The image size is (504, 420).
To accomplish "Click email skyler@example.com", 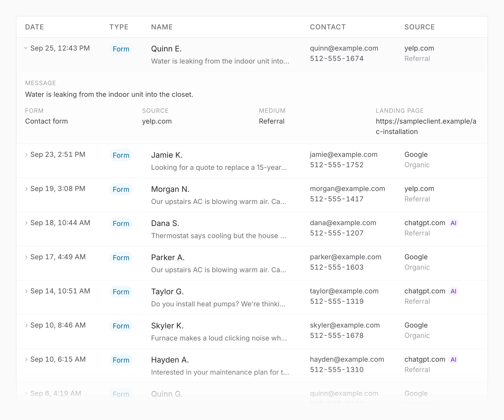I will (x=345, y=325).
